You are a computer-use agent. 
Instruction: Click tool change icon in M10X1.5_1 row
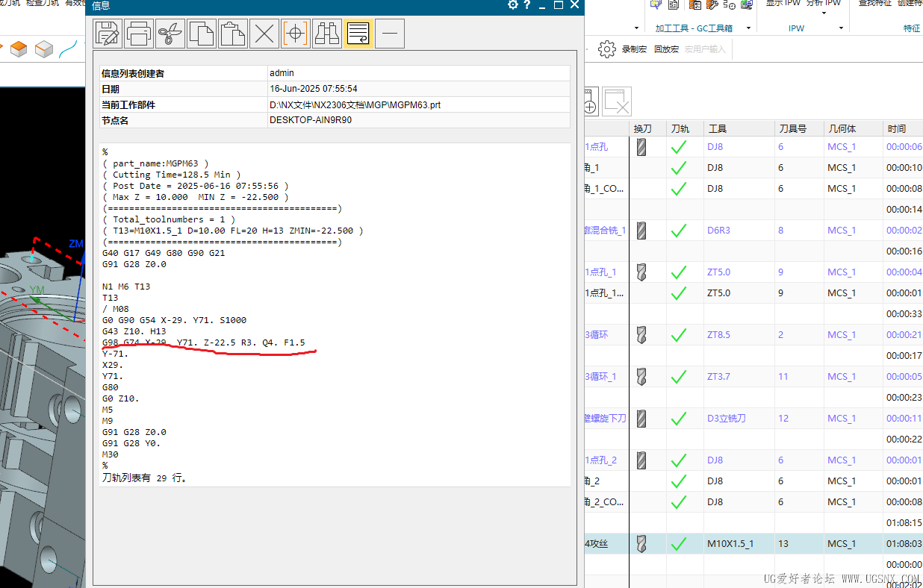click(641, 544)
